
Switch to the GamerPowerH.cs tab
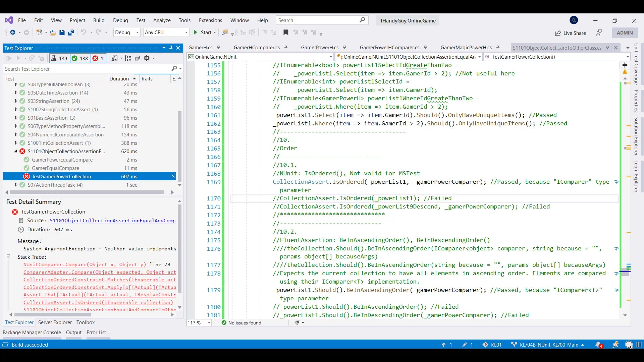point(319,48)
